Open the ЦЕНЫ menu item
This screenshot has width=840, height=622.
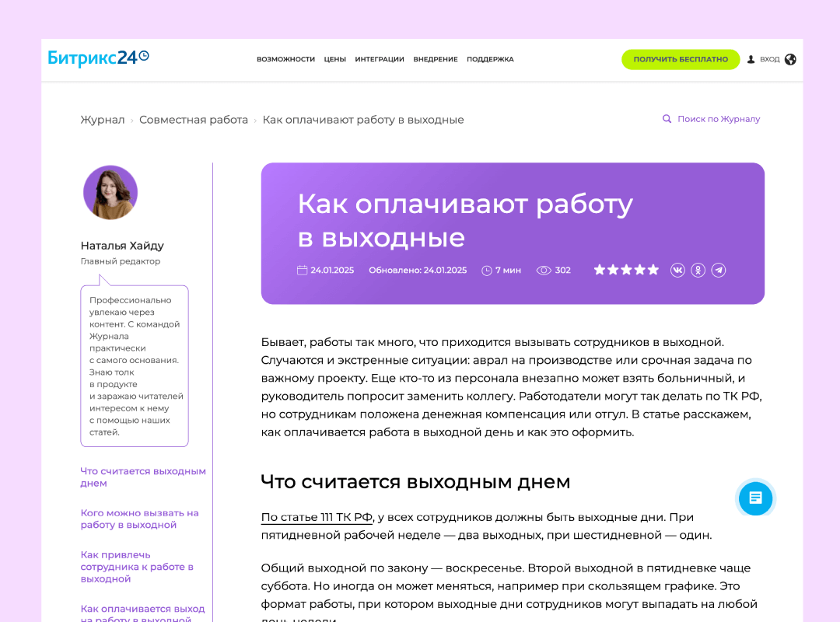pos(334,59)
